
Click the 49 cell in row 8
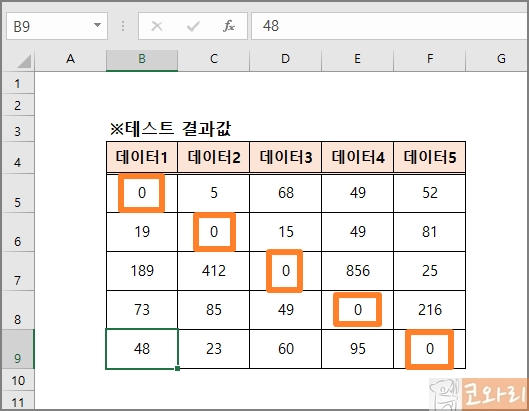tap(285, 310)
